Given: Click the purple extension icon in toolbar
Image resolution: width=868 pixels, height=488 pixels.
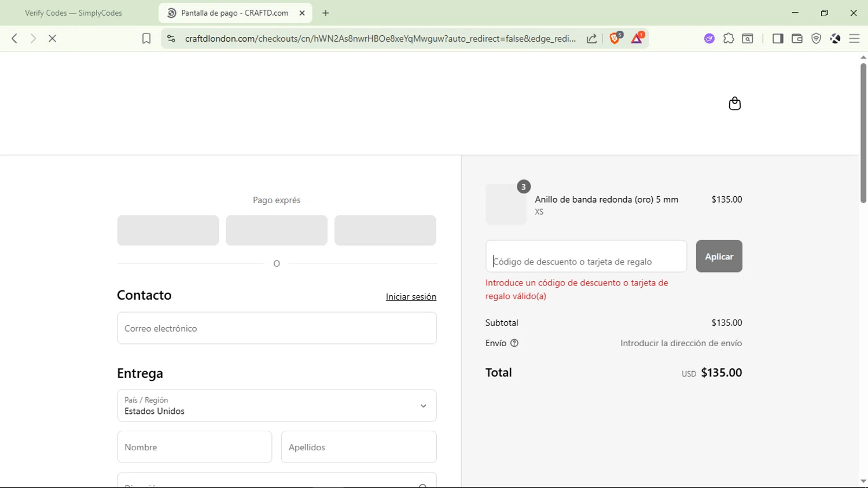Looking at the screenshot, I should pyautogui.click(x=709, y=38).
